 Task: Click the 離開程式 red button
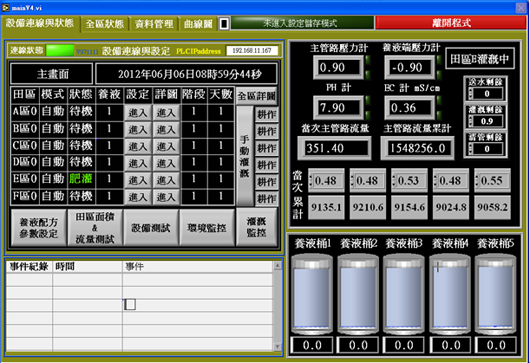click(451, 23)
